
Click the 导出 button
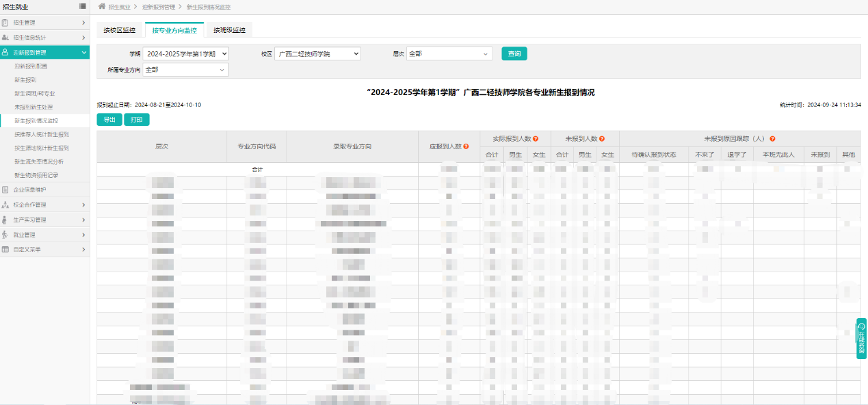pos(109,120)
